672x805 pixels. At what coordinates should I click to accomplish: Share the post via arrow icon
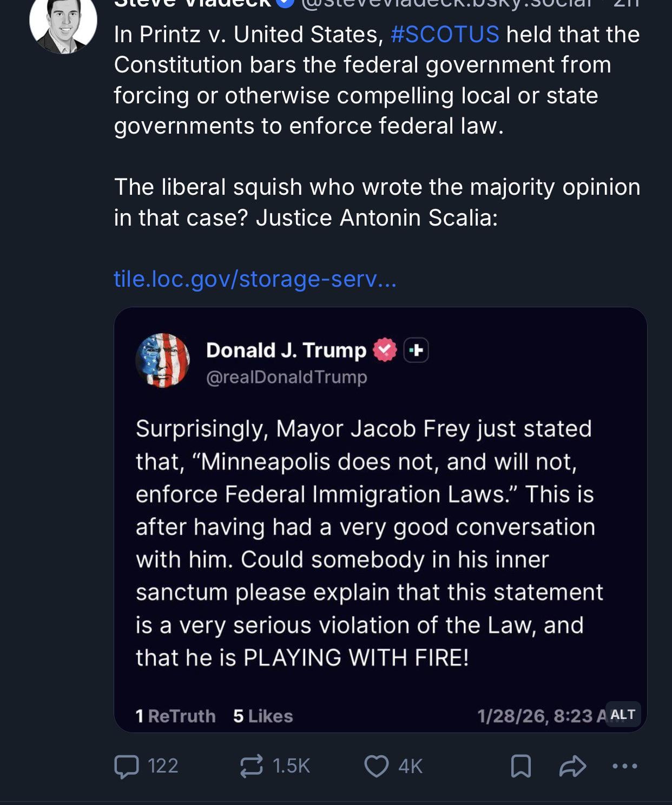pyautogui.click(x=572, y=766)
